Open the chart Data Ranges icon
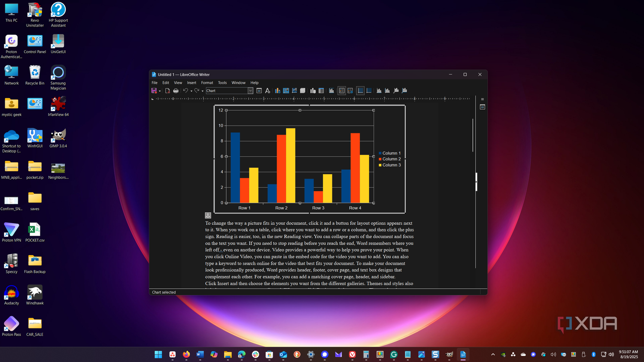 click(313, 90)
